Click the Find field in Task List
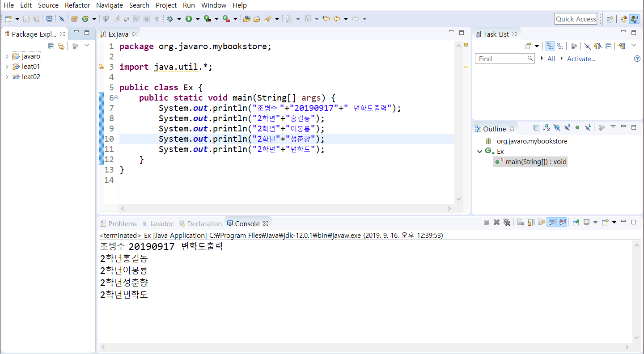The width and height of the screenshot is (644, 354). [504, 59]
